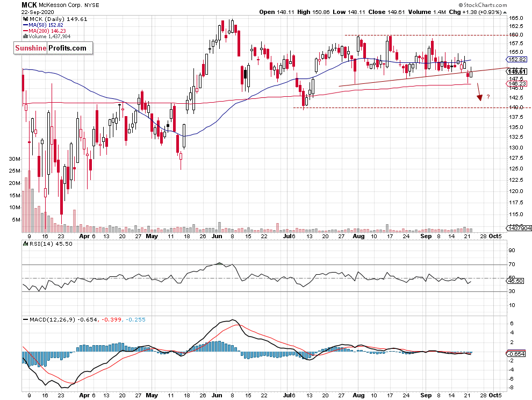Click the MA(200) 146.23 legend entry
532x400 pixels.
pos(45,31)
